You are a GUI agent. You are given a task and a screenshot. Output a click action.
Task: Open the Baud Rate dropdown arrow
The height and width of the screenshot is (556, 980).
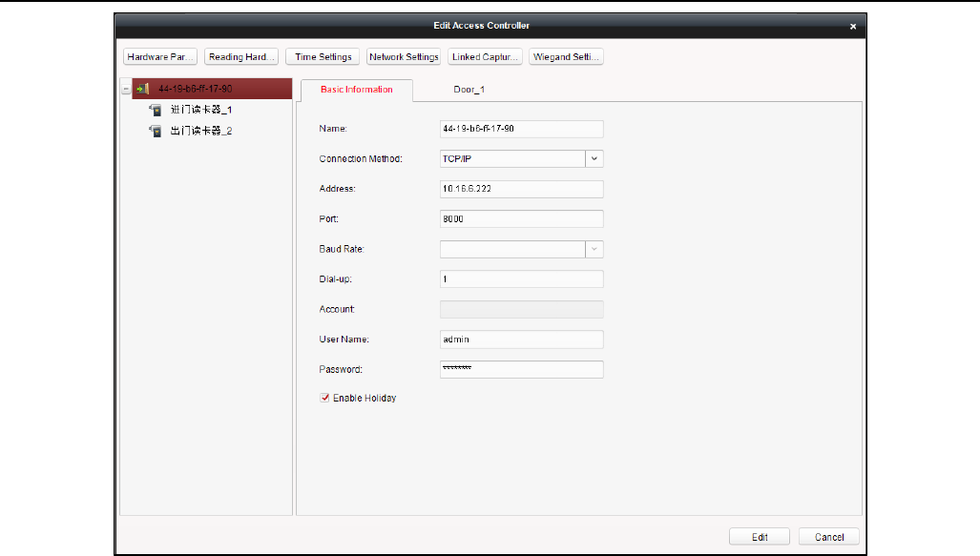(x=594, y=249)
